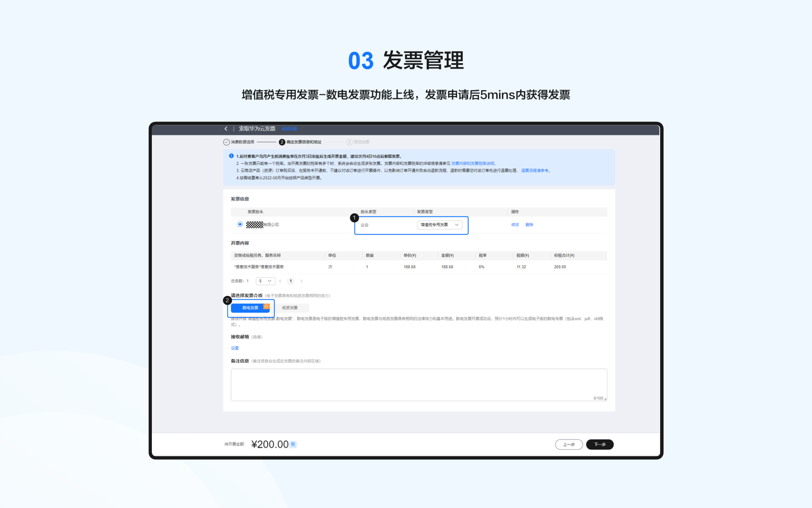Click the next-page chevron in pagination
The width and height of the screenshot is (812, 508).
[x=302, y=281]
